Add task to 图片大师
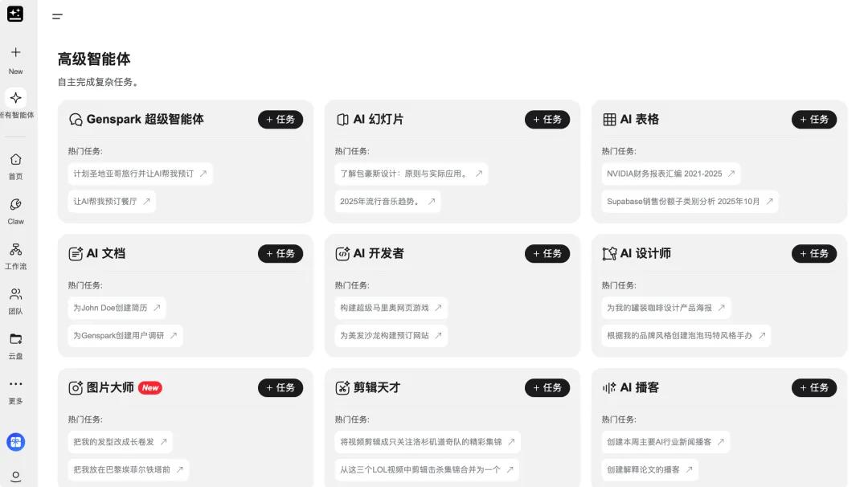The image size is (868, 487). coord(280,387)
